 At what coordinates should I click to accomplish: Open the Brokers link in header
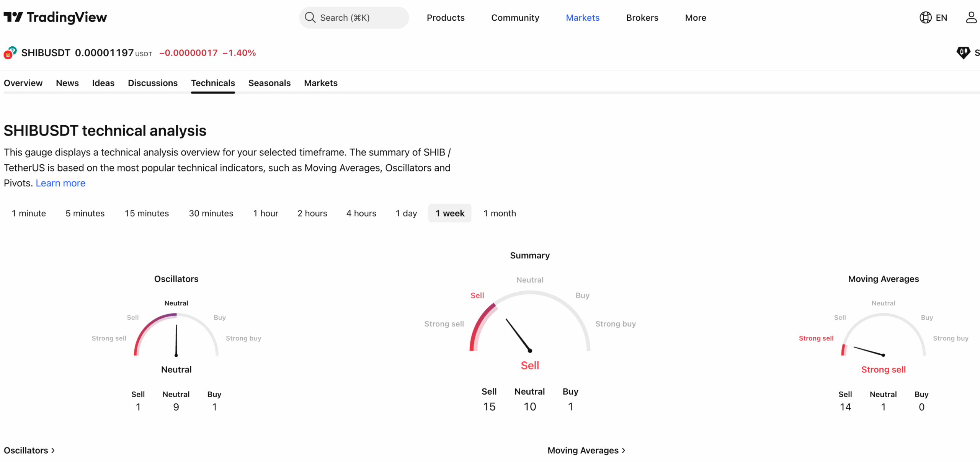click(x=642, y=18)
